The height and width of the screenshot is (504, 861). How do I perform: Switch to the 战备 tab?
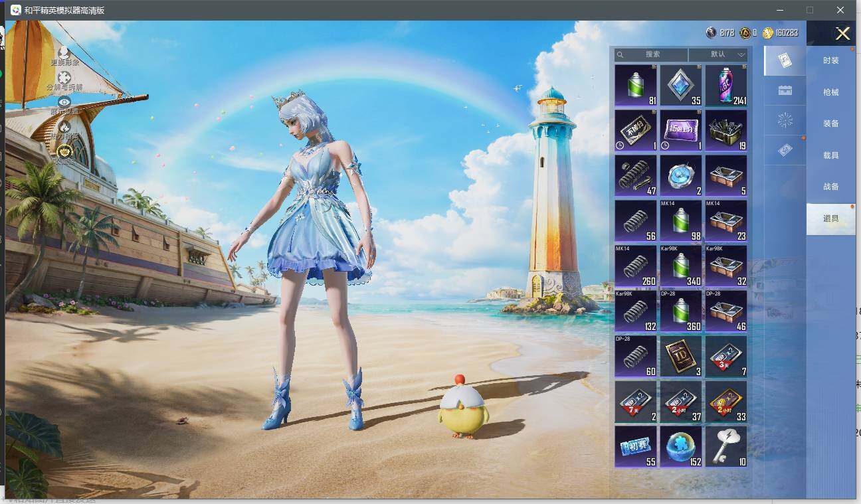831,187
